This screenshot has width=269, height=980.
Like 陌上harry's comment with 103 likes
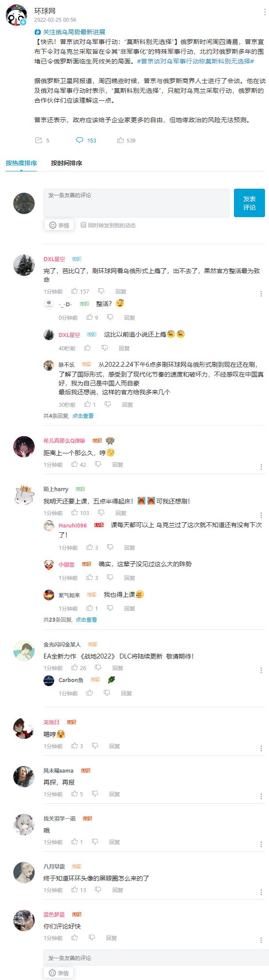[75, 513]
